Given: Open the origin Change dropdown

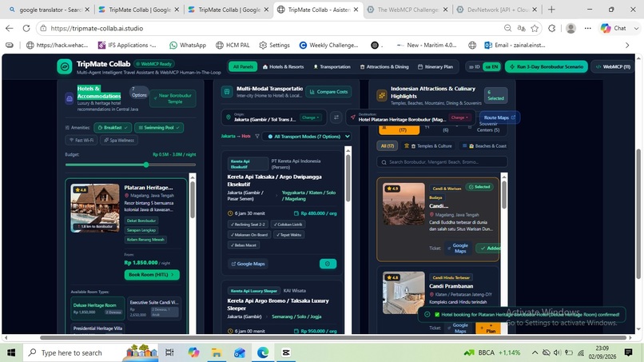Looking at the screenshot, I should 310,117.
